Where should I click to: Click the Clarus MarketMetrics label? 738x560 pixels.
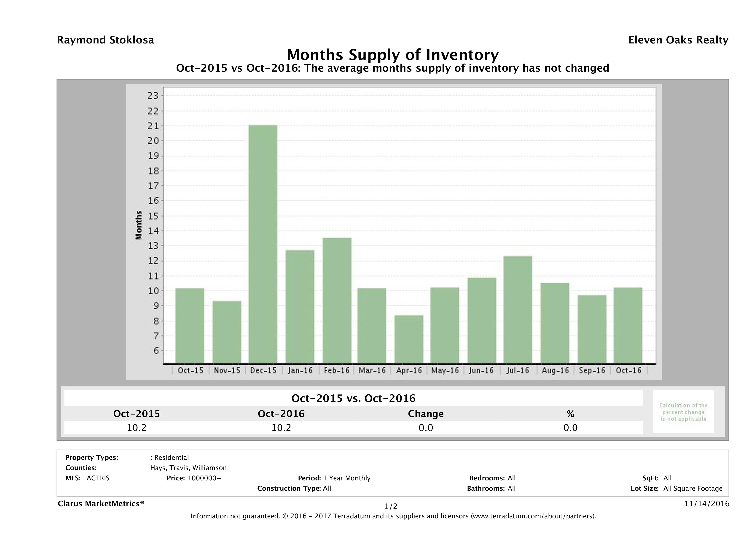click(101, 503)
